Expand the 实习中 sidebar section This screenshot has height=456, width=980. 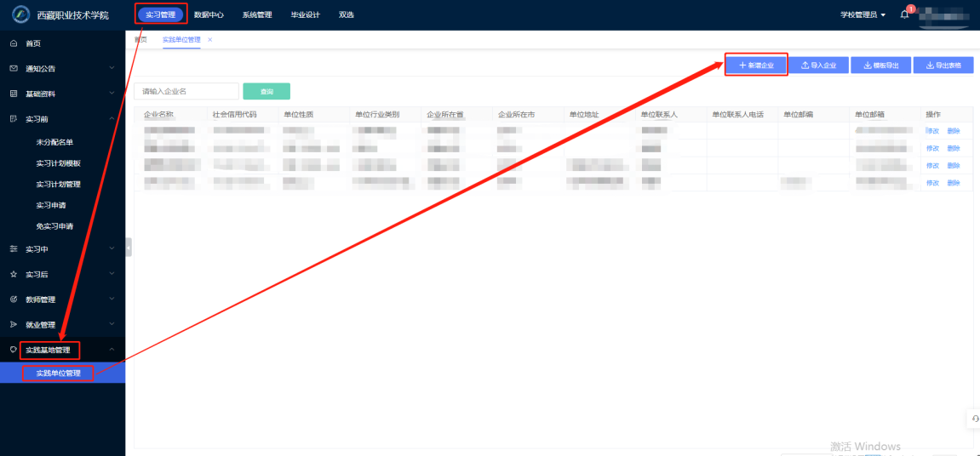click(x=112, y=248)
